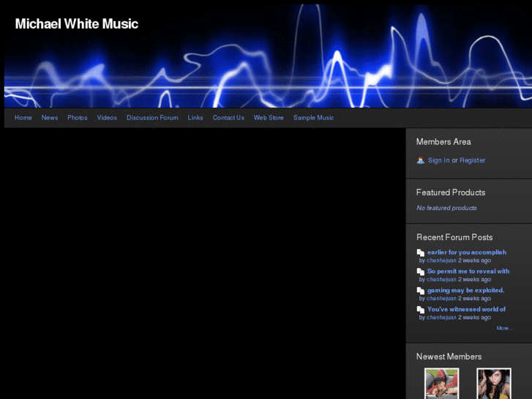Screen dimensions: 532x399
Task: Click author chenhejuan under 'earlier for you accomplish'
Action: coord(441,261)
